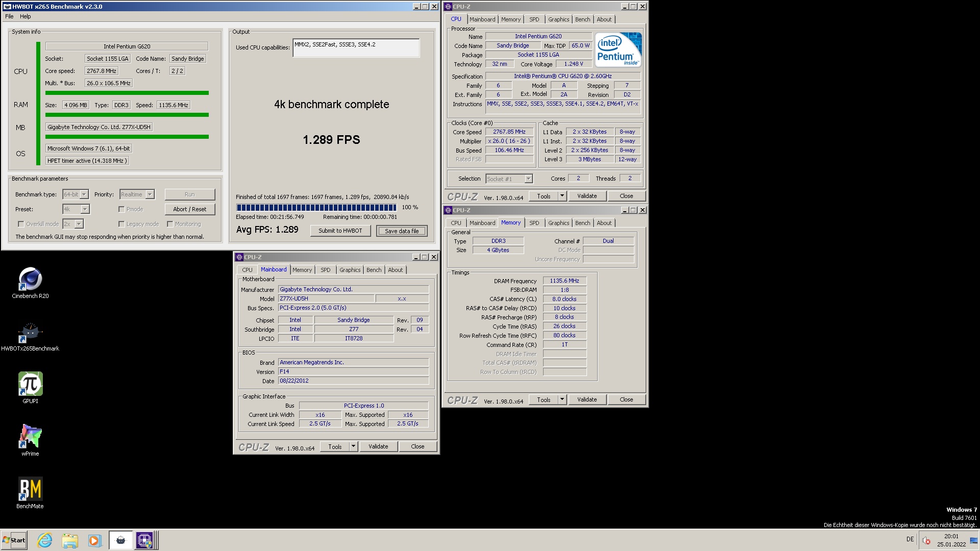This screenshot has width=980, height=551.
Task: Launch BenchMate desktop icon
Action: pos(30,493)
